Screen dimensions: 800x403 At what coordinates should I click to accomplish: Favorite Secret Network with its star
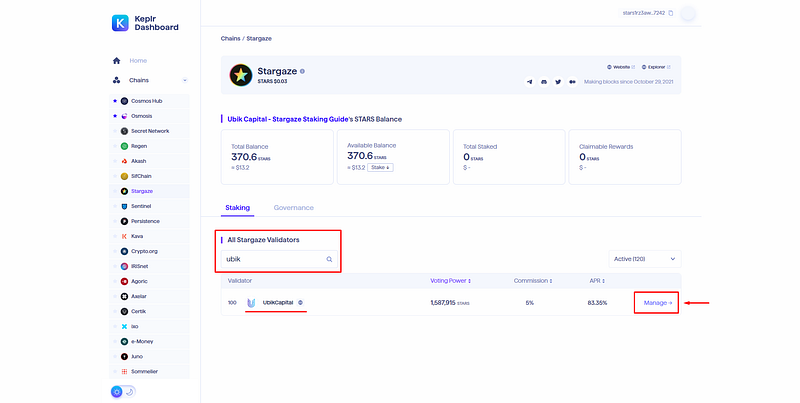coord(115,131)
